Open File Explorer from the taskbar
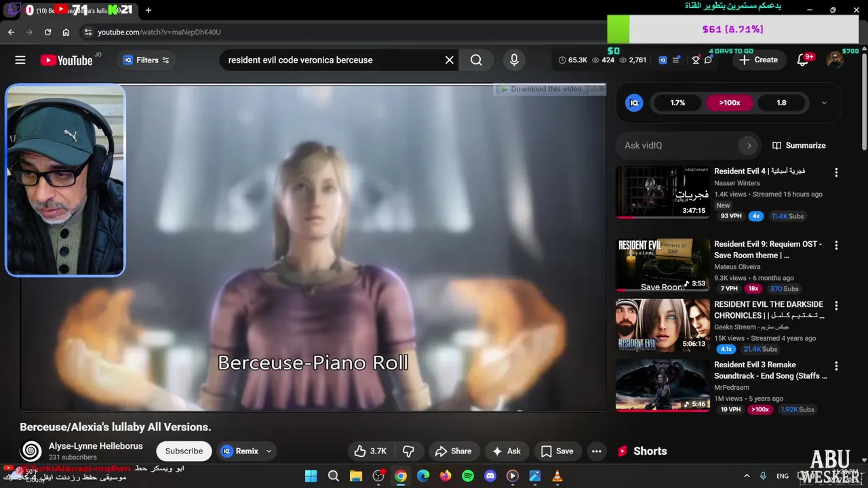868x488 pixels. 356,476
